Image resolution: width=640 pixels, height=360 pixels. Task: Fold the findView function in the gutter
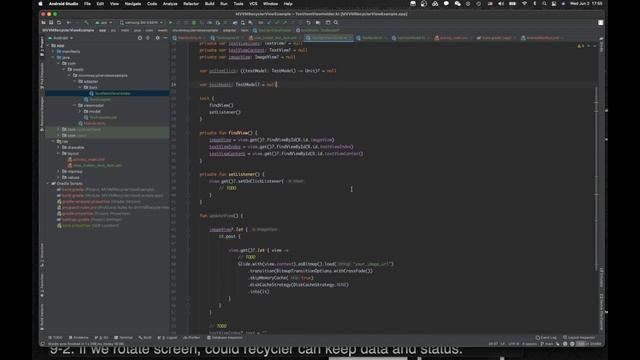coord(188,133)
